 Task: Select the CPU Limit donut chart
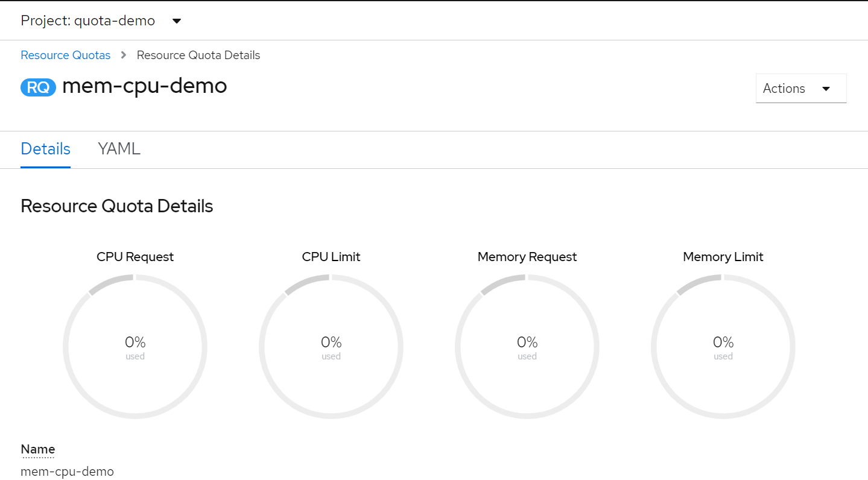[x=331, y=347]
